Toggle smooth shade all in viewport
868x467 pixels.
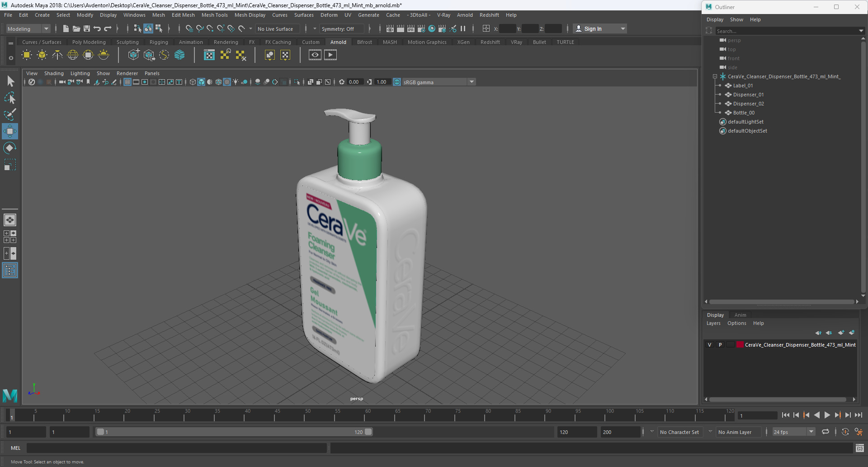click(x=201, y=82)
